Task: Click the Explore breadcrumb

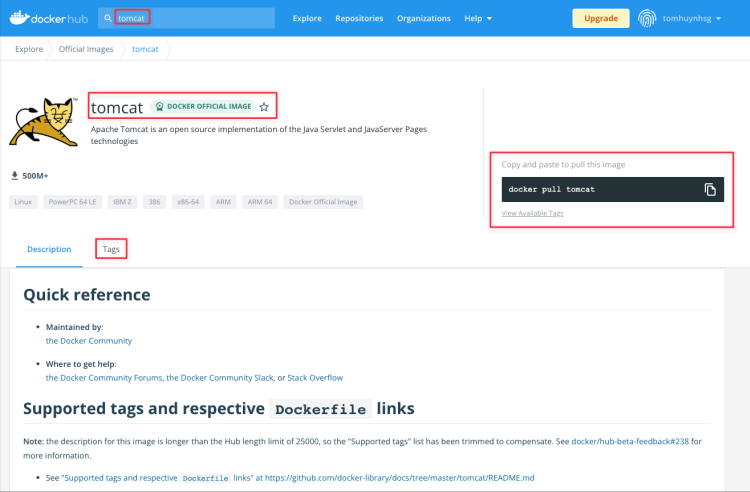Action: click(x=29, y=49)
